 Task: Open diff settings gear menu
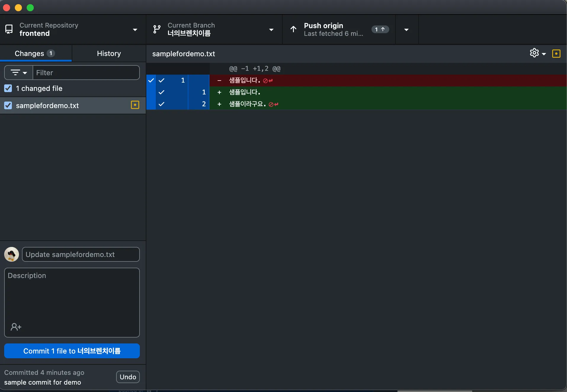click(538, 53)
